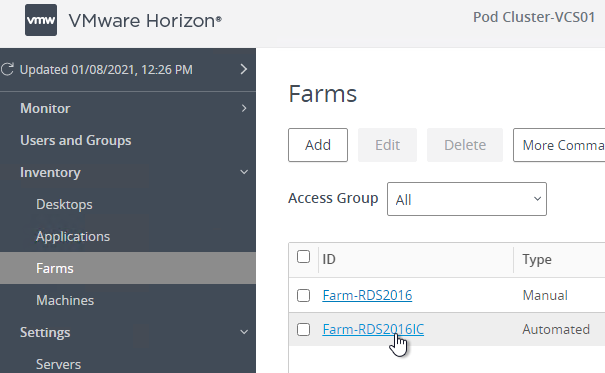Expand the Monitor menu chevron
Image resolution: width=605 pixels, height=373 pixels.
pos(244,108)
